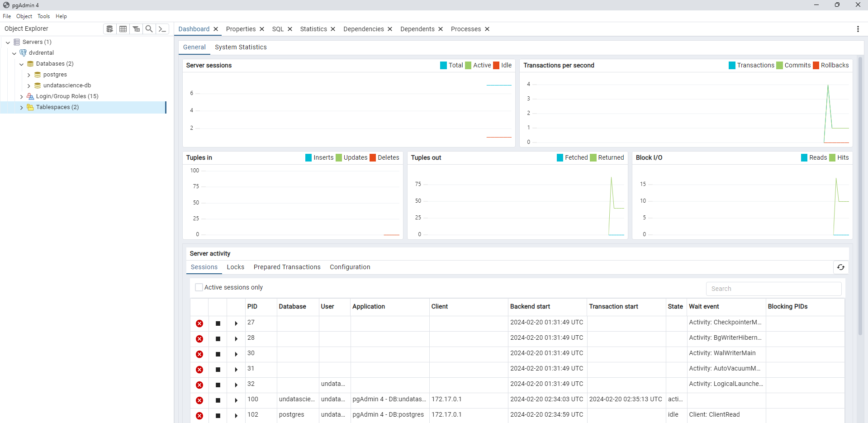868x423 pixels.
Task: Terminate session with PID 102
Action: point(199,416)
